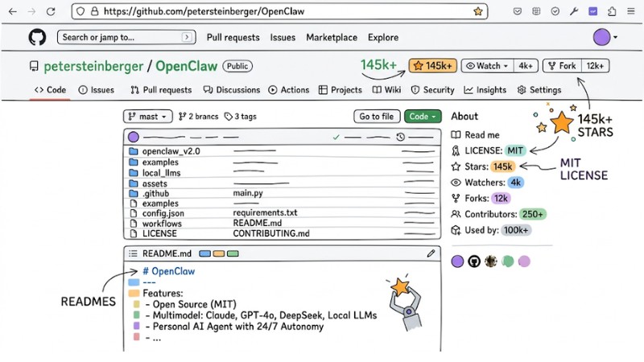The width and height of the screenshot is (644, 362).
Task: Open the Wiki tab
Action: [x=386, y=90]
